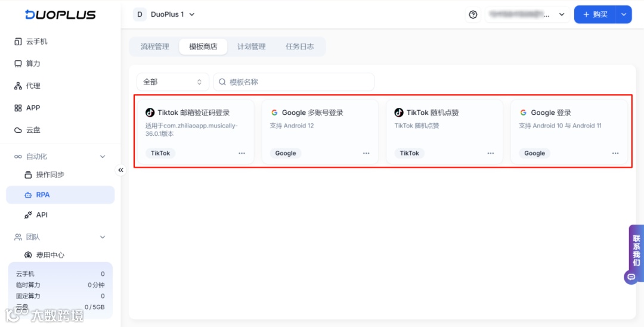Open the account dropdown in header
Screen dimensions: 644x327
pyautogui.click(x=527, y=15)
